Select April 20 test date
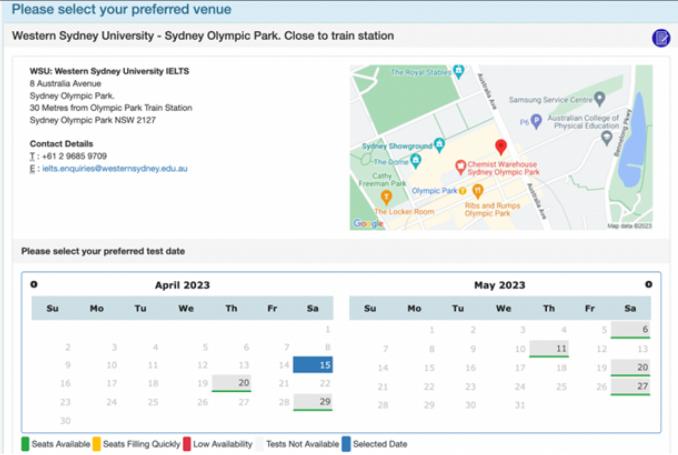The width and height of the screenshot is (678, 455). pos(231,383)
